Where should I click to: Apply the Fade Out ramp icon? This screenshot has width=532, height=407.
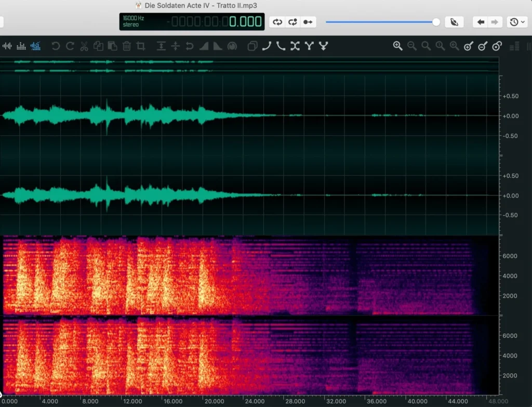(x=218, y=46)
